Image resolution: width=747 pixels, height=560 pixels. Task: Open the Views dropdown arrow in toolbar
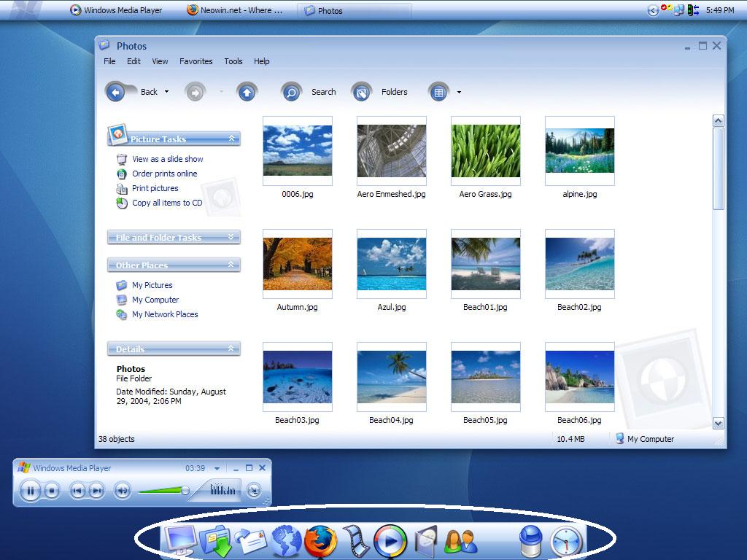[459, 92]
